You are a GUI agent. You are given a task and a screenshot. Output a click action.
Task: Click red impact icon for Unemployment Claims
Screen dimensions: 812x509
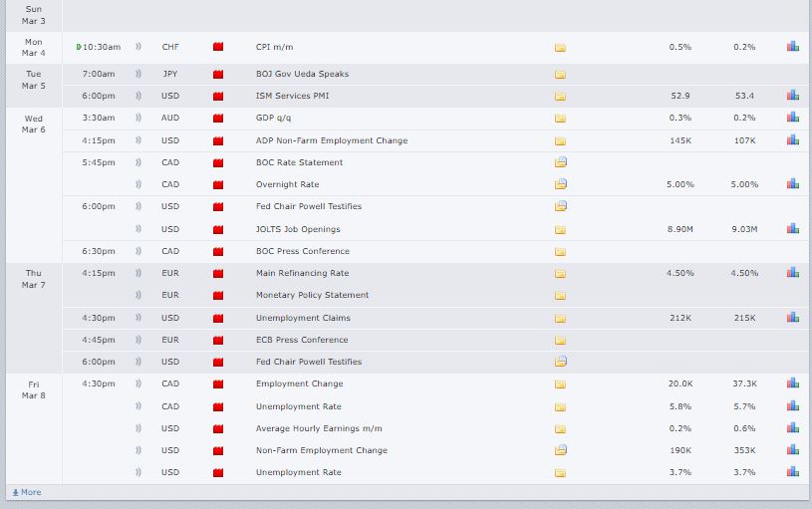[x=218, y=318]
